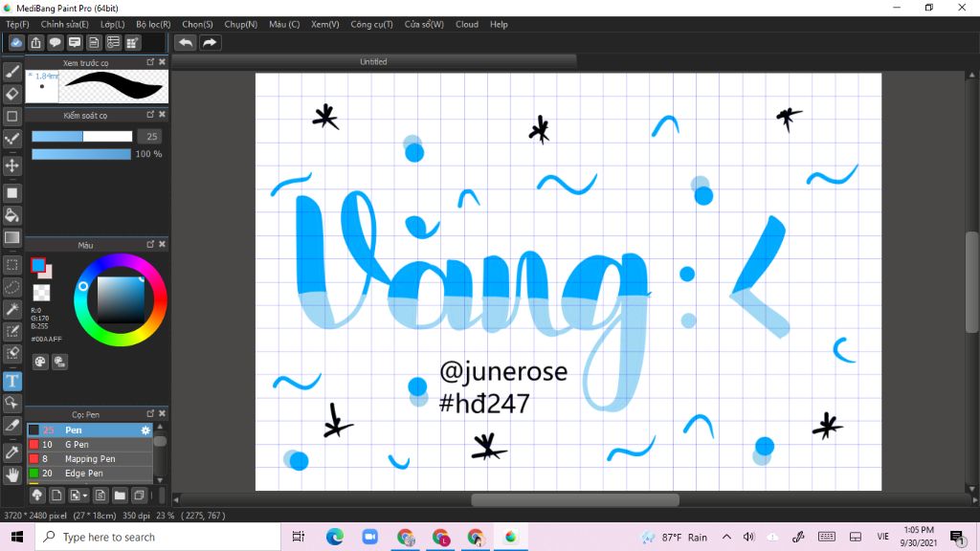Open the add bitmap brush dropdown
This screenshot has width=980, height=551.
click(x=78, y=496)
